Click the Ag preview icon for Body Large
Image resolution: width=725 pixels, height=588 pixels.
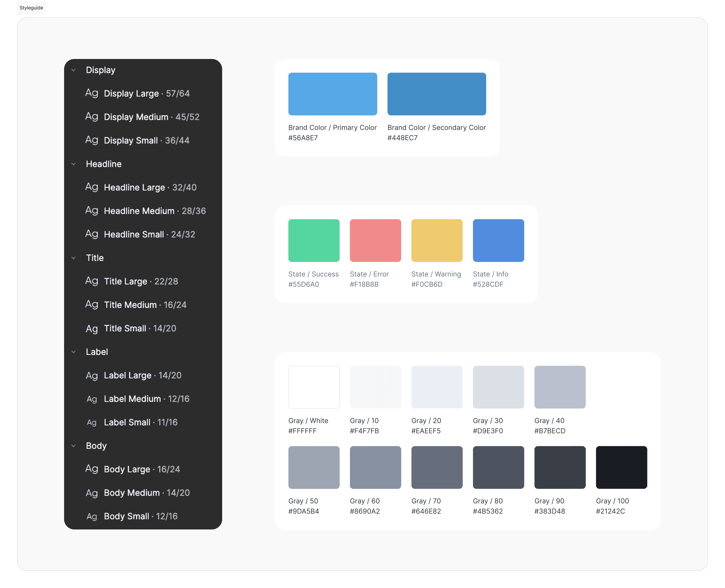(x=91, y=469)
